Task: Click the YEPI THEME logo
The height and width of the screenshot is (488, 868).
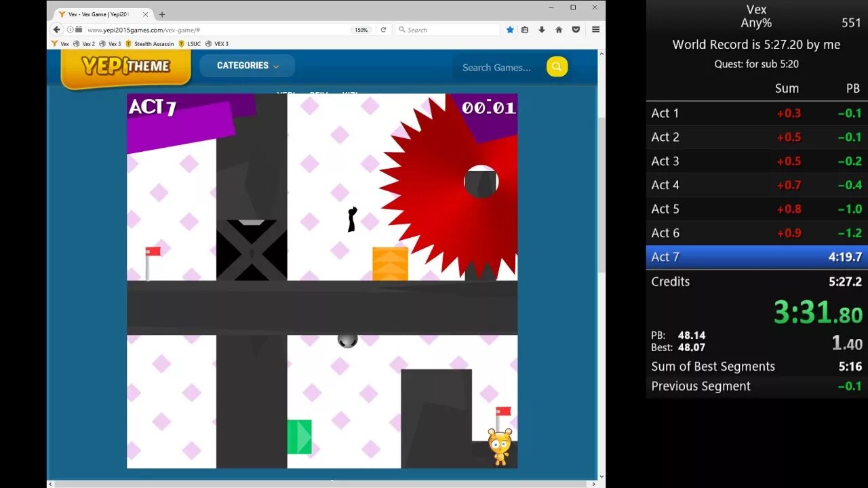Action: [125, 68]
